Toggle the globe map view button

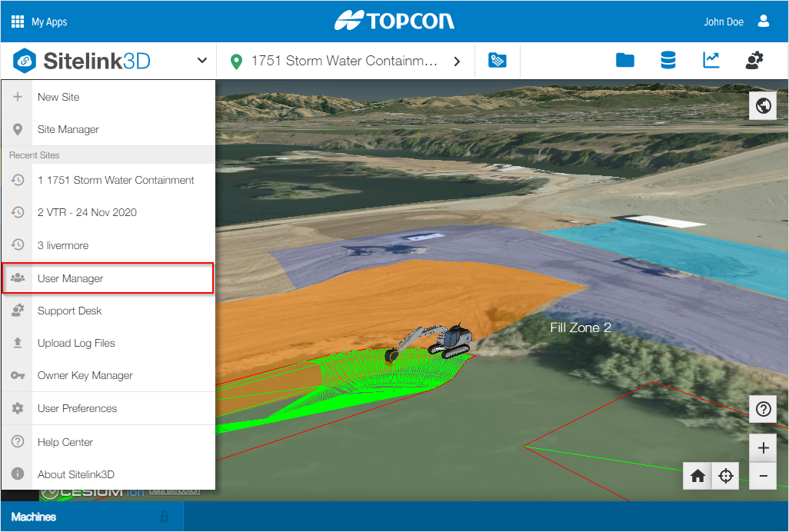[763, 105]
